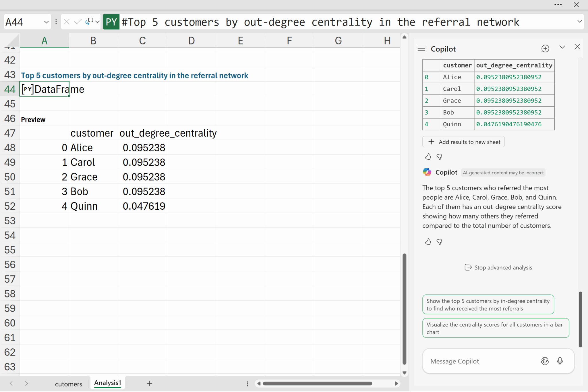Click the more options ellipsis at top right
This screenshot has width=588, height=392.
click(558, 5)
